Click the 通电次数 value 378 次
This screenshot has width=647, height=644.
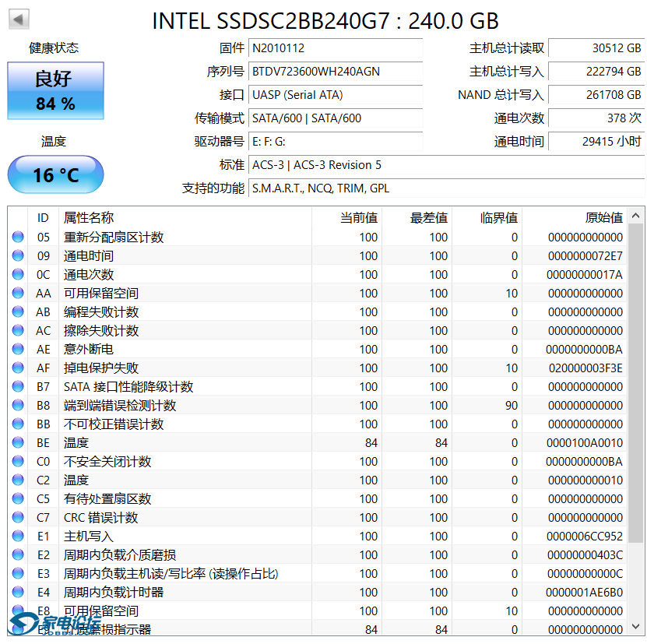point(596,118)
